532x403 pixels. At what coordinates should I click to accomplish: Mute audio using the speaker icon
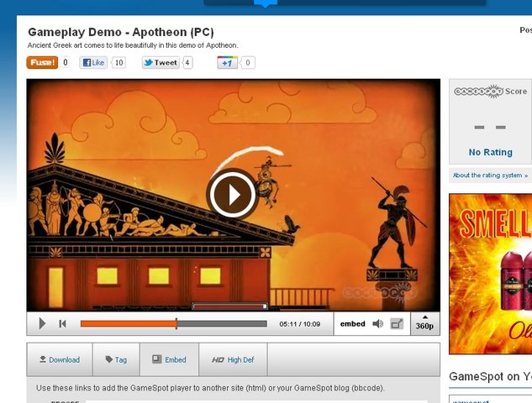377,324
